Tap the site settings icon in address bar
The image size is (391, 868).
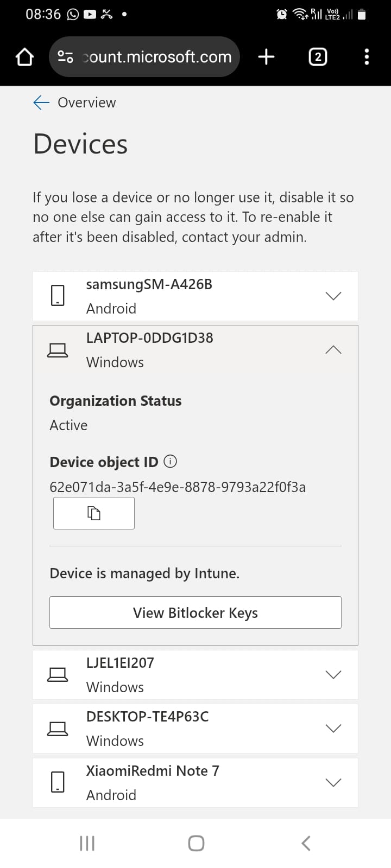tap(65, 56)
